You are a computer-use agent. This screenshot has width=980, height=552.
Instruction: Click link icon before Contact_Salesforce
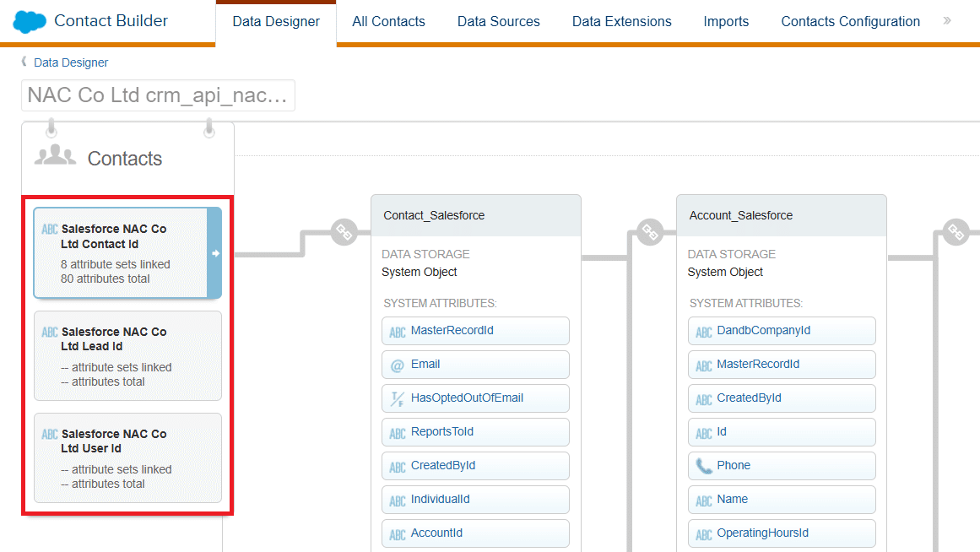pyautogui.click(x=344, y=232)
